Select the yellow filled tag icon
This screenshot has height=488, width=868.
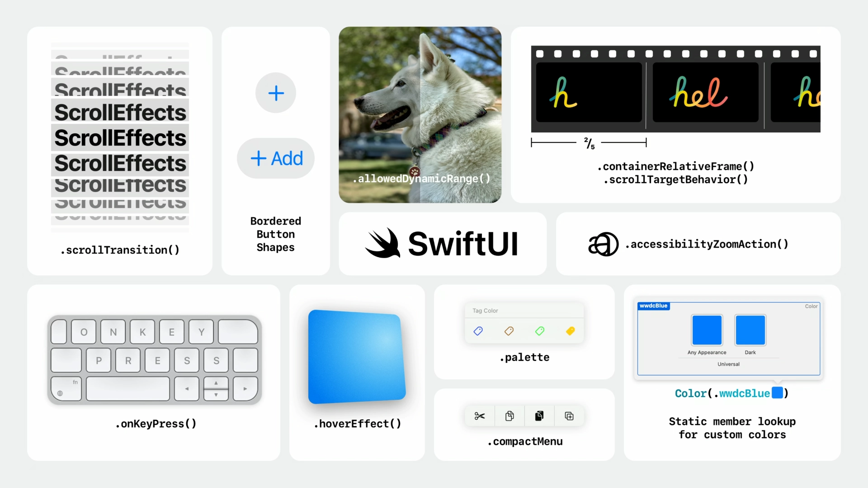point(571,331)
